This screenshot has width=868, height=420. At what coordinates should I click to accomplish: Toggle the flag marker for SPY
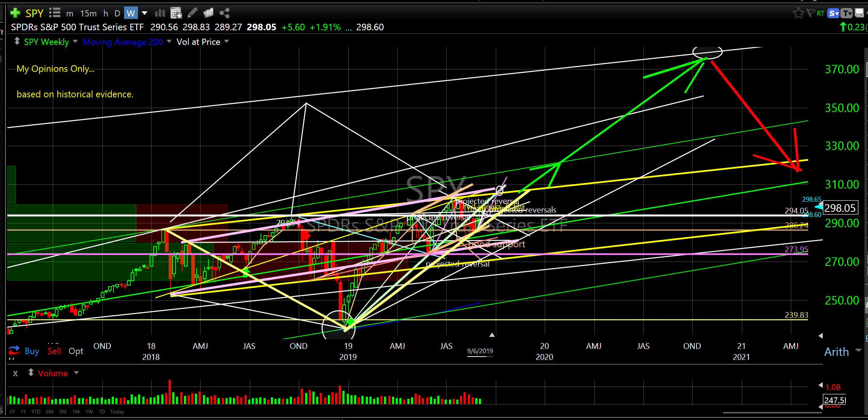(810, 13)
